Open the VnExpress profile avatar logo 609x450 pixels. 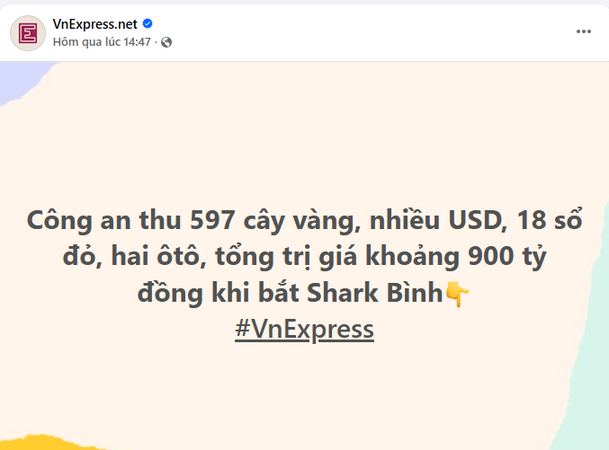tap(28, 33)
